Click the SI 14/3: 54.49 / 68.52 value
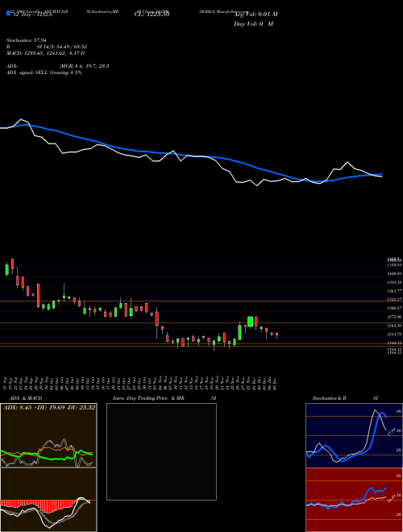Image resolution: width=403 pixels, height=532 pixels. point(62,47)
